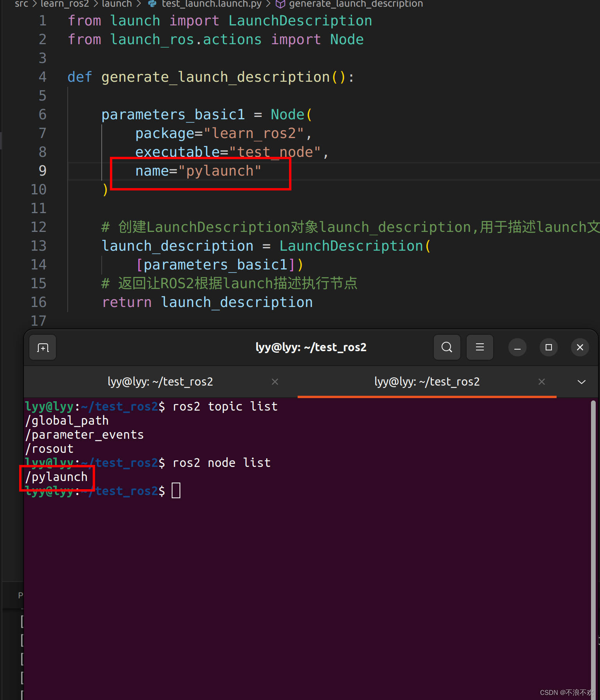Place cursor on name="pylaunch" text

coord(198,171)
